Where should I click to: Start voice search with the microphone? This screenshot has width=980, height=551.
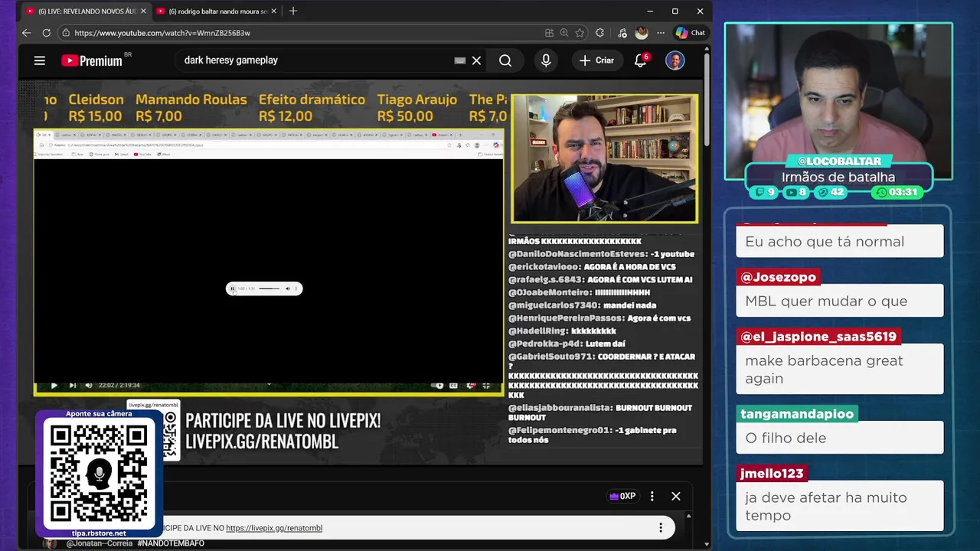tap(546, 60)
